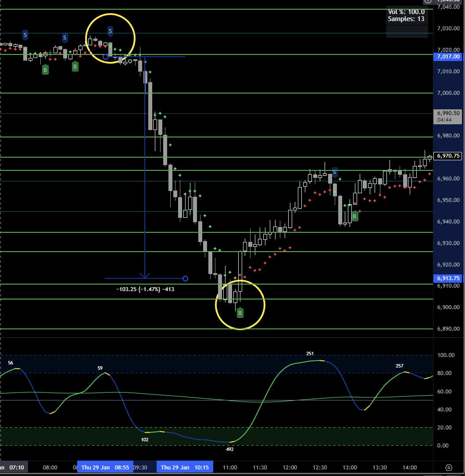Image resolution: width=465 pixels, height=476 pixels.
Task: Click the 6,890.00 price scale label
Action: pyautogui.click(x=448, y=329)
